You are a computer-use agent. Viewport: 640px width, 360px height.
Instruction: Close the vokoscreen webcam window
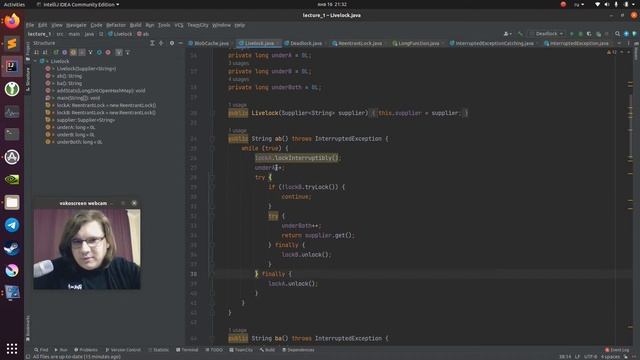click(x=134, y=203)
